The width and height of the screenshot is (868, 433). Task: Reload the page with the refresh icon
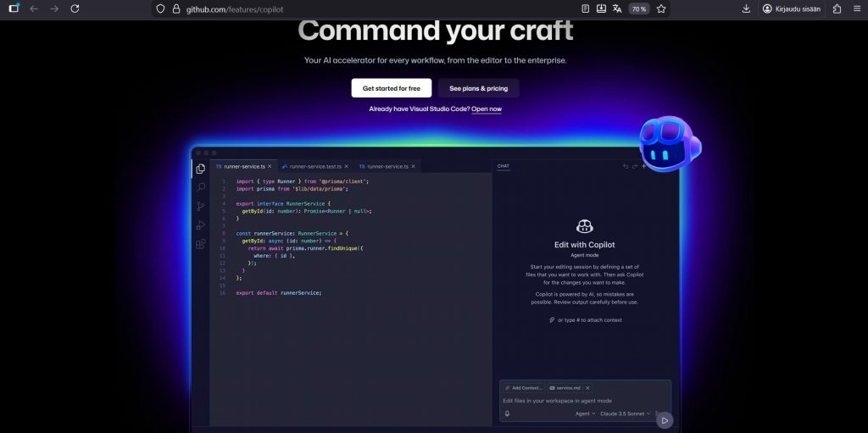coord(75,8)
